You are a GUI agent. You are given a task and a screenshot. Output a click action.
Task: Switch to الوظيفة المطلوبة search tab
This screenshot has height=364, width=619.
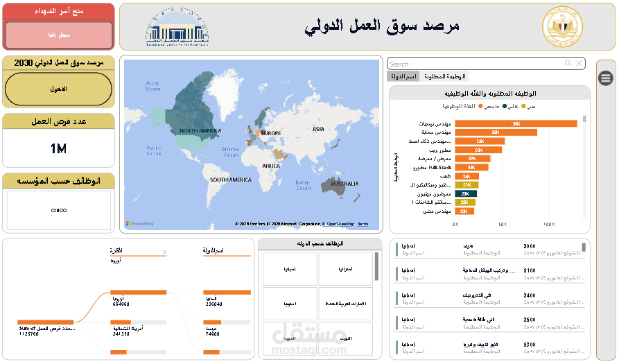(445, 76)
